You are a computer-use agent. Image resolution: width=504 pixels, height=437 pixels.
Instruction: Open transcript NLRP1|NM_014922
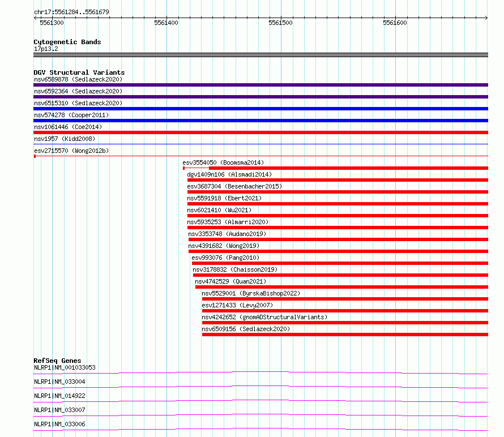point(59,396)
